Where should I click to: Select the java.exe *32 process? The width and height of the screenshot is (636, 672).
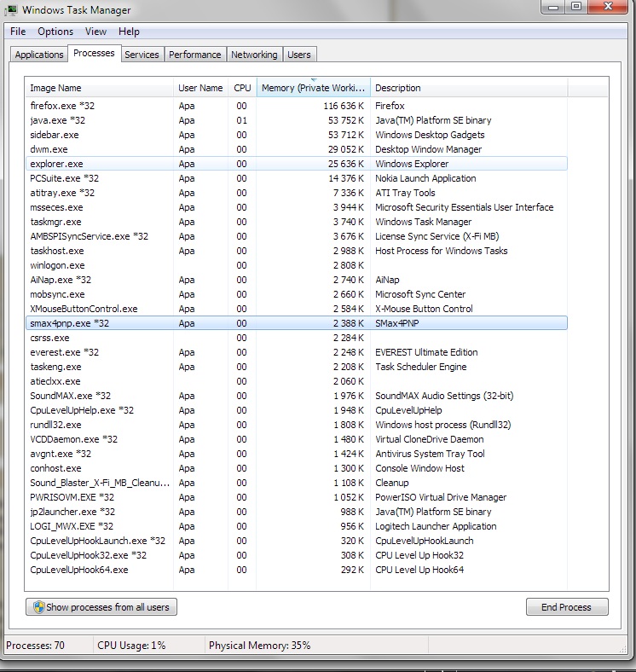point(297,120)
